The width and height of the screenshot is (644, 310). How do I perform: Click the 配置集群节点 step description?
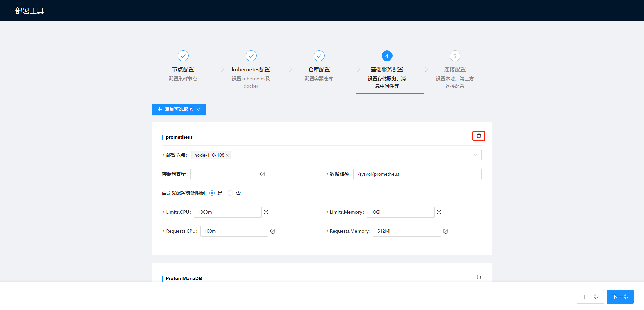(x=183, y=79)
